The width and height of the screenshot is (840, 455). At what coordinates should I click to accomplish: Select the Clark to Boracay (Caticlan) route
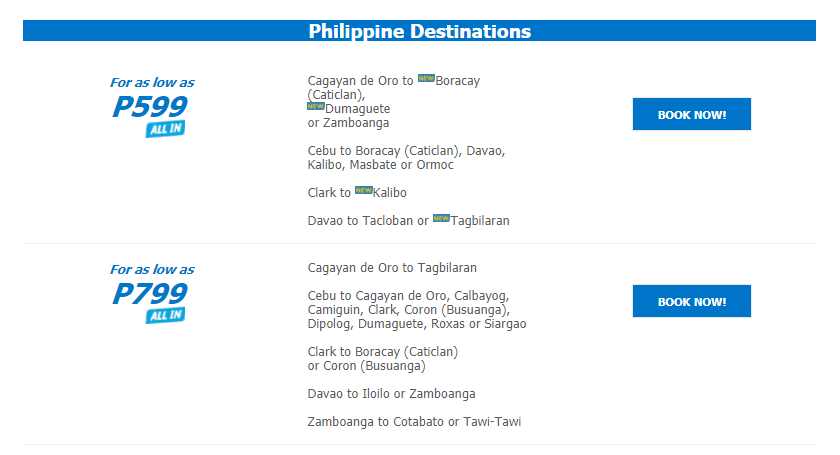[x=383, y=359]
